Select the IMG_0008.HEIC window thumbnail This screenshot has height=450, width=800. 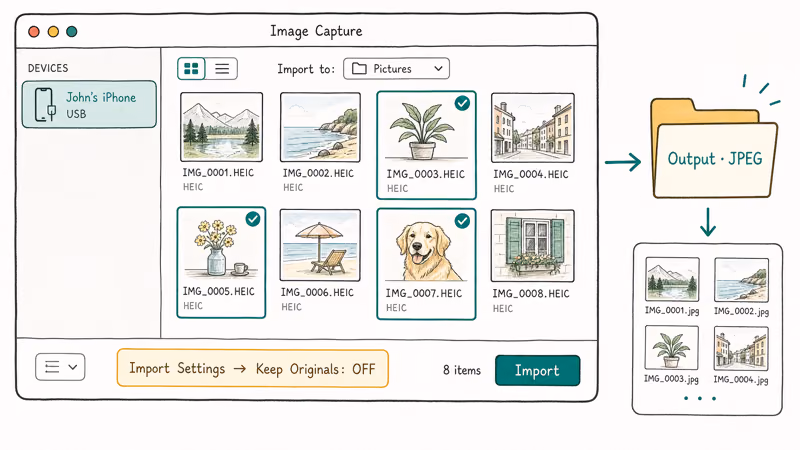click(x=533, y=246)
